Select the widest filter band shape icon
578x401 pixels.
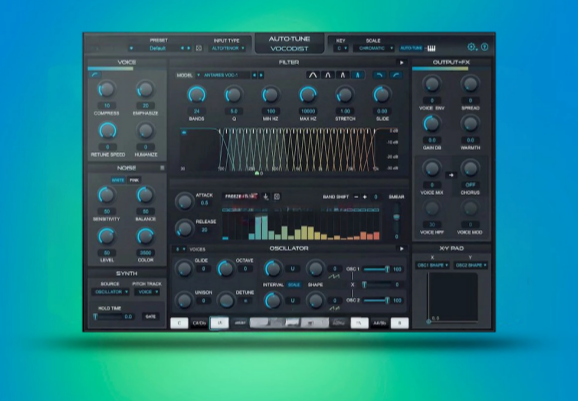pos(313,75)
